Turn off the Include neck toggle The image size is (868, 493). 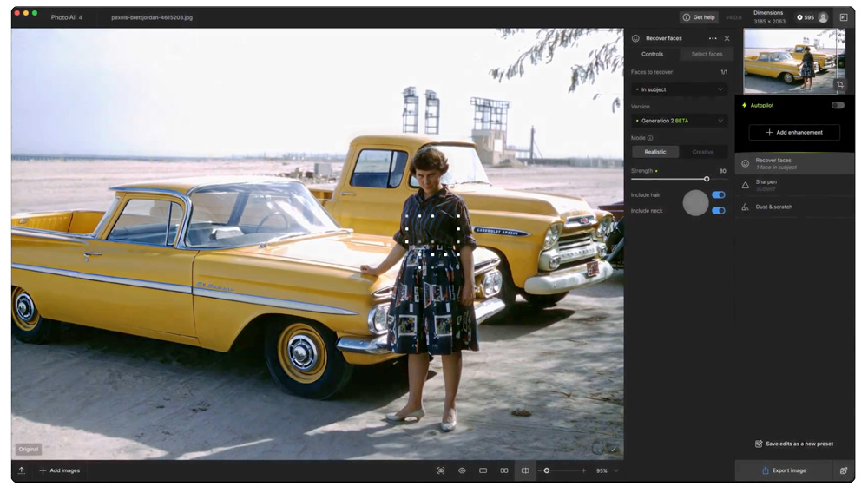(718, 211)
